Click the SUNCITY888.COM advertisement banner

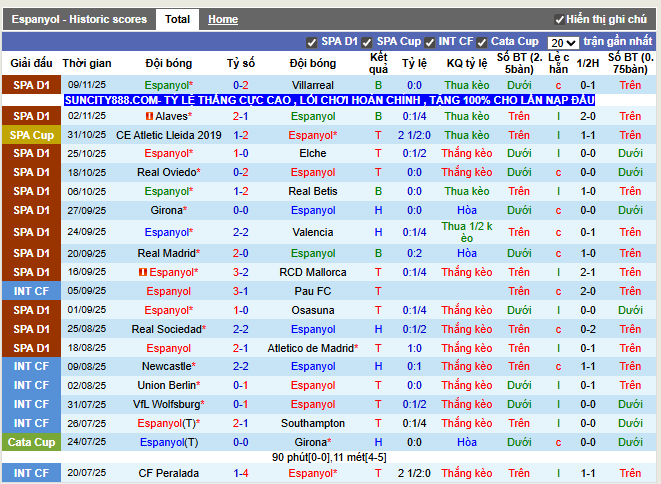(x=329, y=100)
